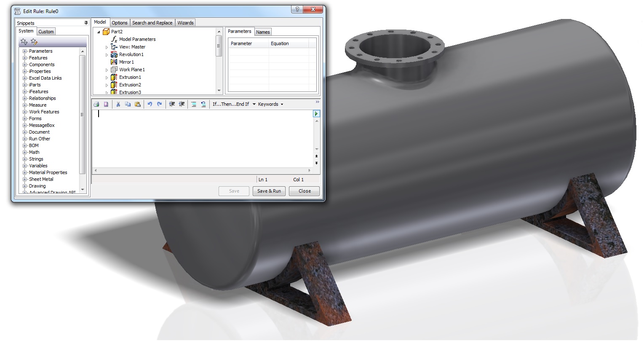Click the Mirror1 feature icon
The width and height of the screenshot is (644, 341).
coord(114,62)
